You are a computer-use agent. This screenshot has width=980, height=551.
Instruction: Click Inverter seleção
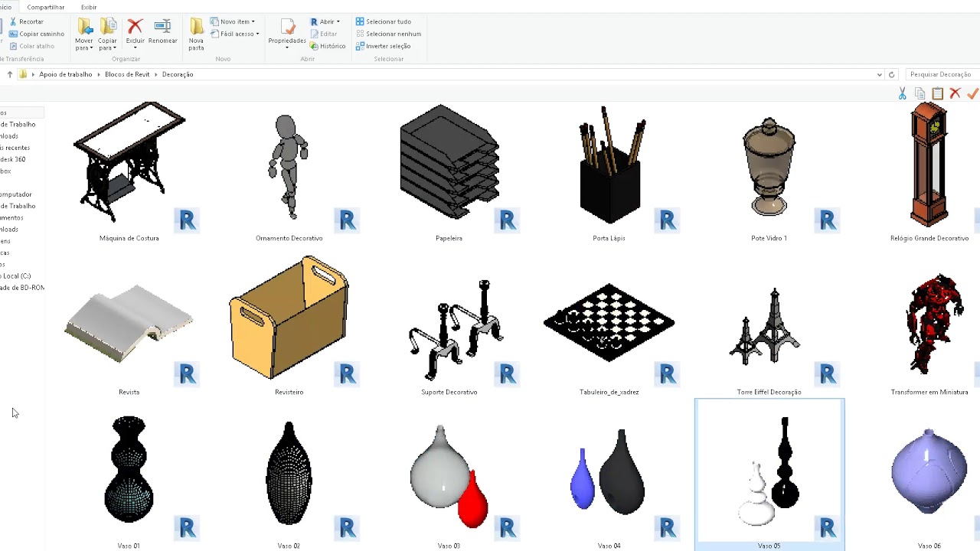383,46
